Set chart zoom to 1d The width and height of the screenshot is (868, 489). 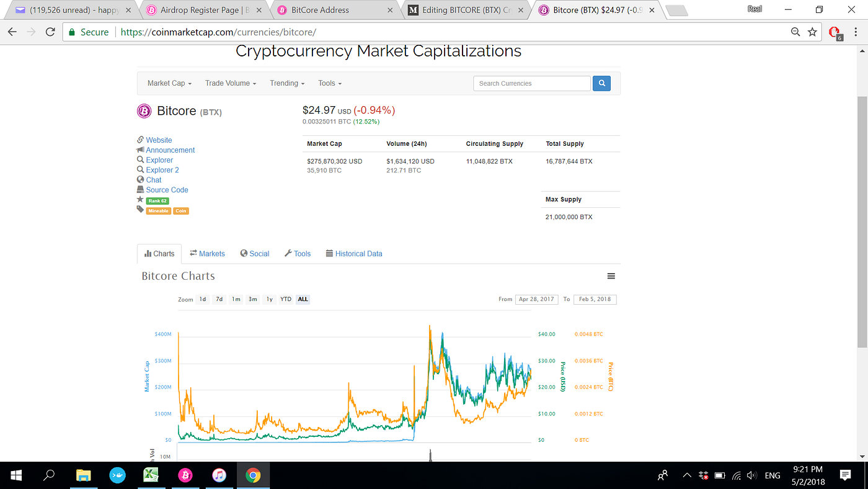click(x=203, y=299)
